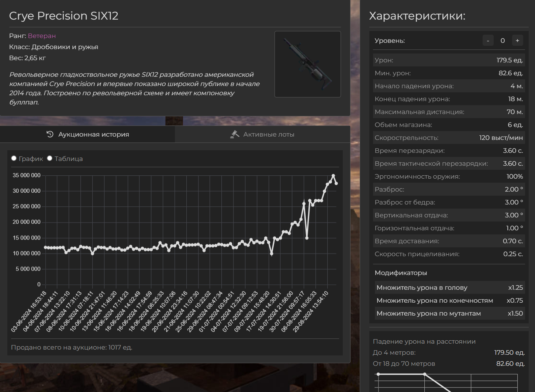
Task: Click the Скорострельность row
Action: [x=449, y=138]
